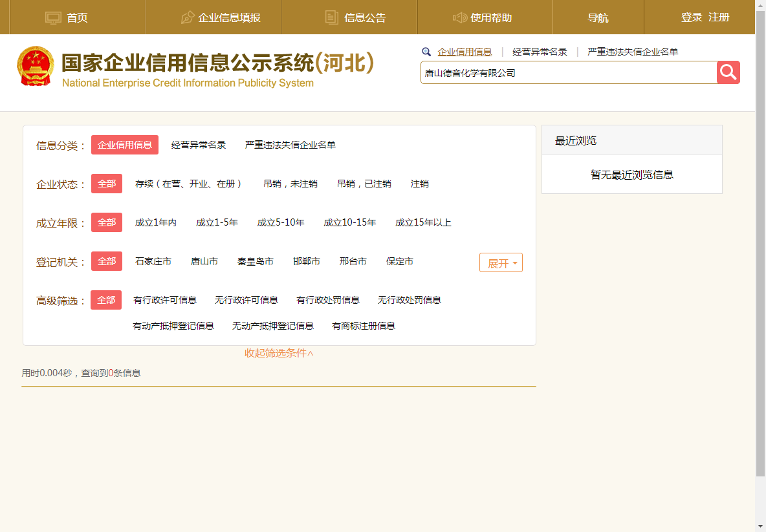Click the pen icon beside 企业信息填报
766x532 pixels.
(x=188, y=17)
